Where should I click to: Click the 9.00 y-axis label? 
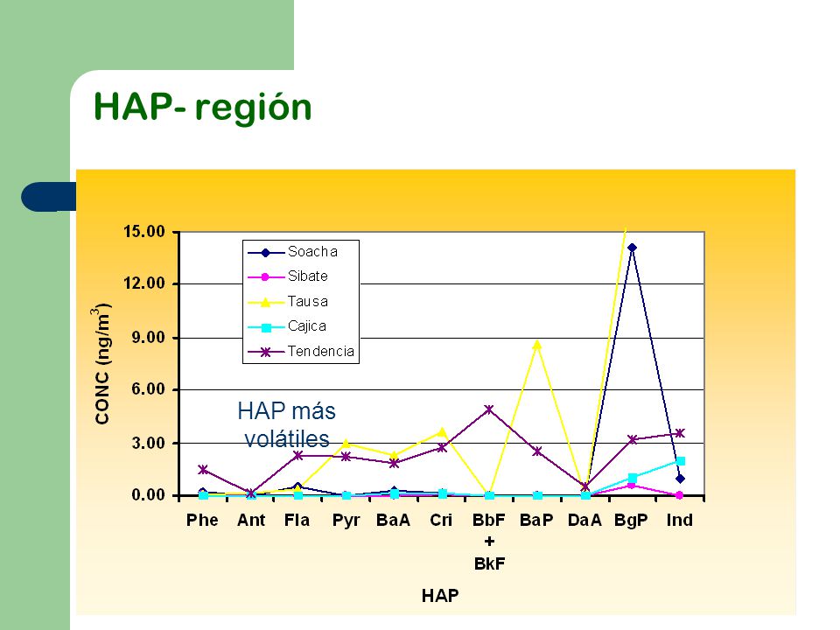[148, 338]
